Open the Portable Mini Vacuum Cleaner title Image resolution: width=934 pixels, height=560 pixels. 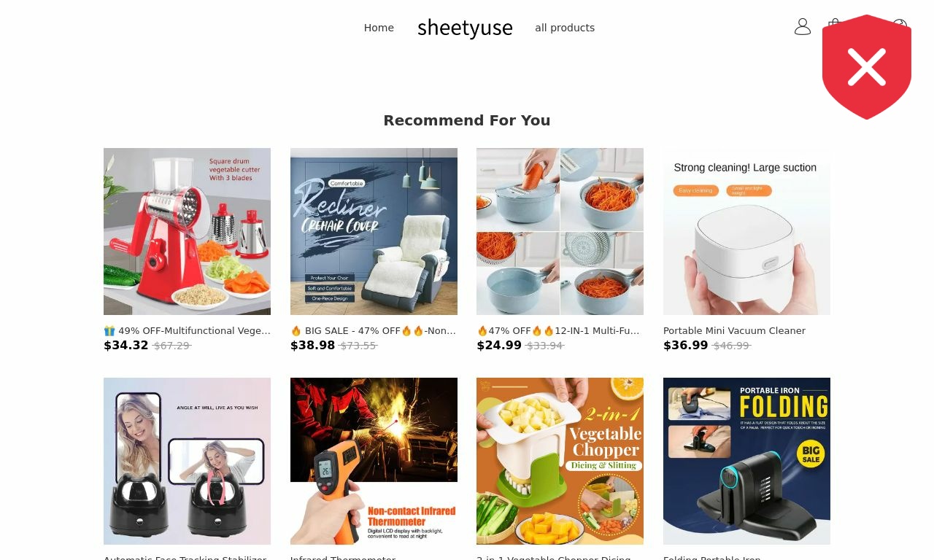[734, 330]
